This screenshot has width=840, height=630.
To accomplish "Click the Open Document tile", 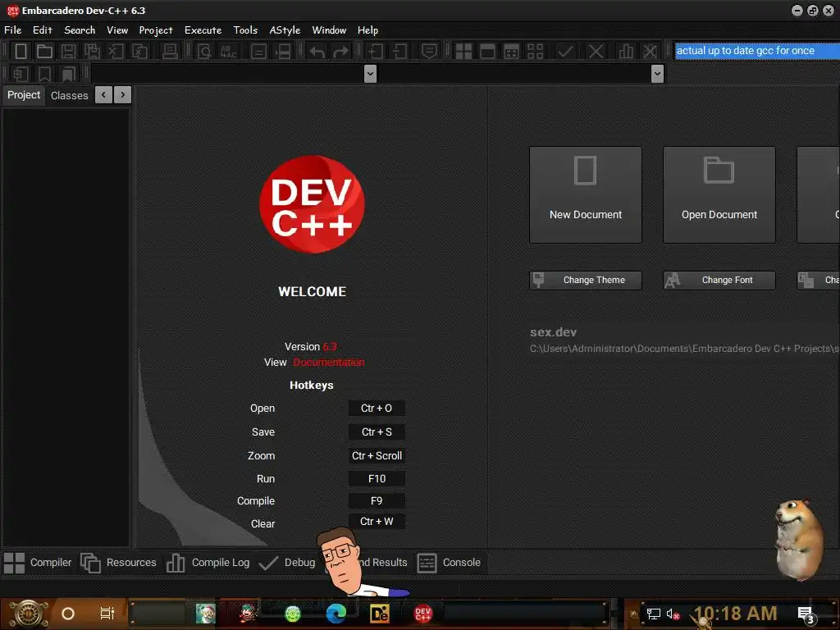I will (719, 194).
